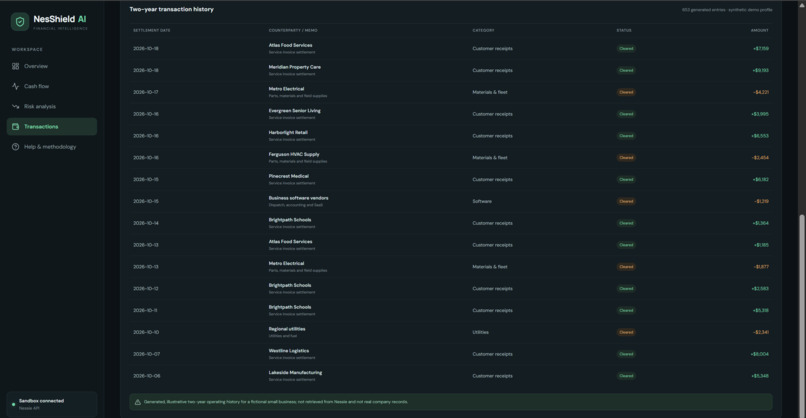This screenshot has height=418, width=806.
Task: Click Pinecrest Medical counterparty
Action: point(289,176)
